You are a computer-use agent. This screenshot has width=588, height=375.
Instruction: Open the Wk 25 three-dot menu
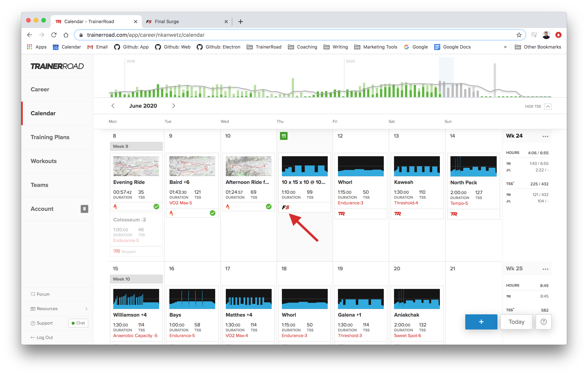[x=545, y=269]
